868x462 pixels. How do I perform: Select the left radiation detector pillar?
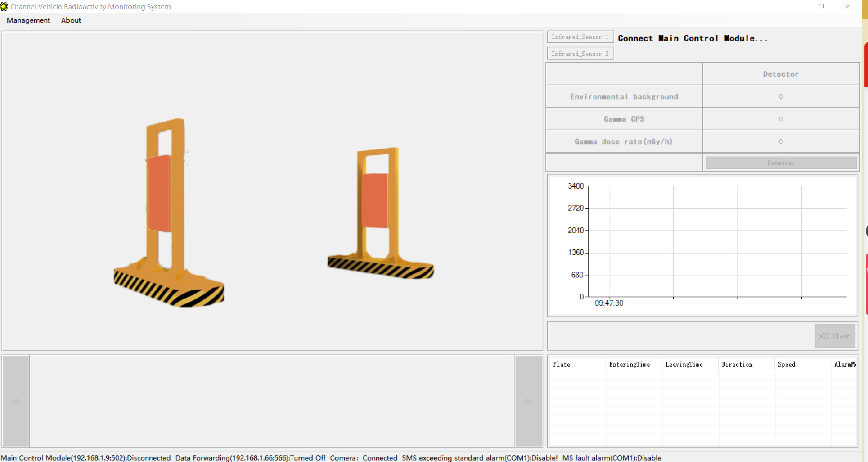coord(166,212)
